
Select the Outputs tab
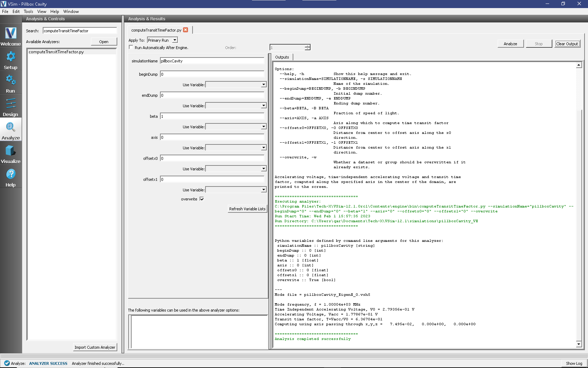tap(282, 57)
